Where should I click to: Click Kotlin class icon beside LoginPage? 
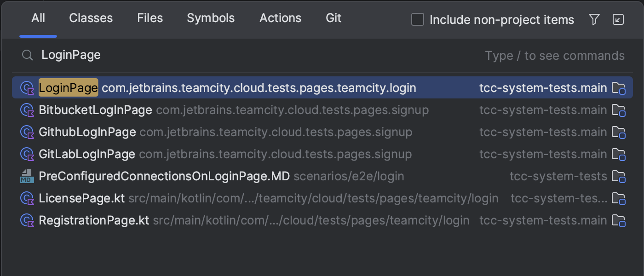point(27,88)
